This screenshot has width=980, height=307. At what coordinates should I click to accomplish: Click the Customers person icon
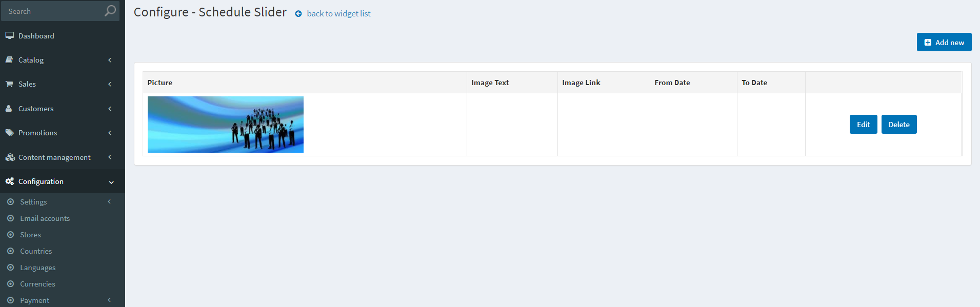pos(9,109)
